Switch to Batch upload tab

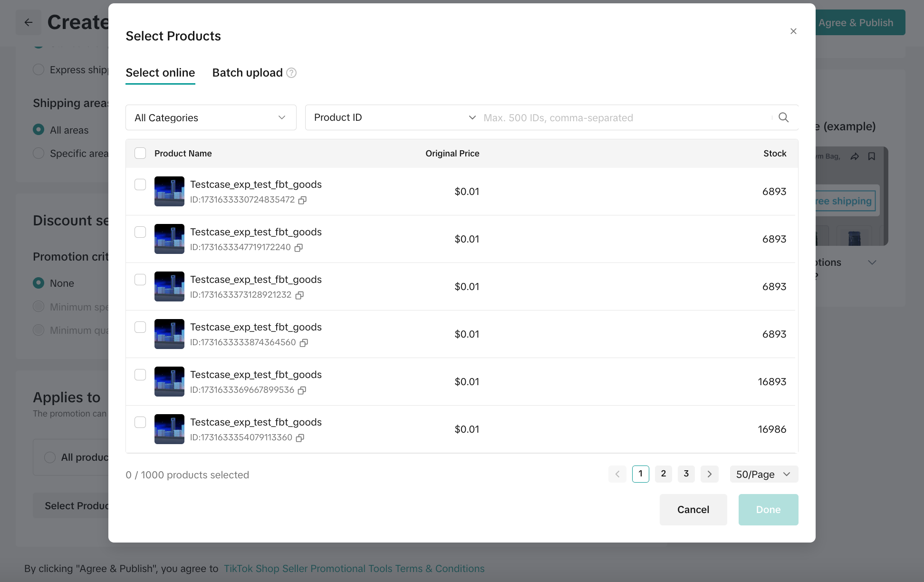pos(247,73)
